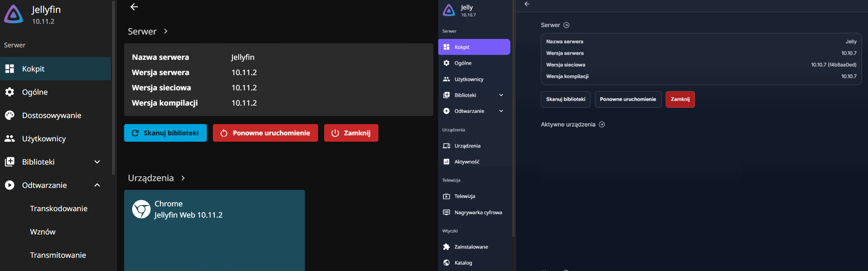Collapse the Odtwarzanie section showing Transkodowanie

[x=97, y=185]
